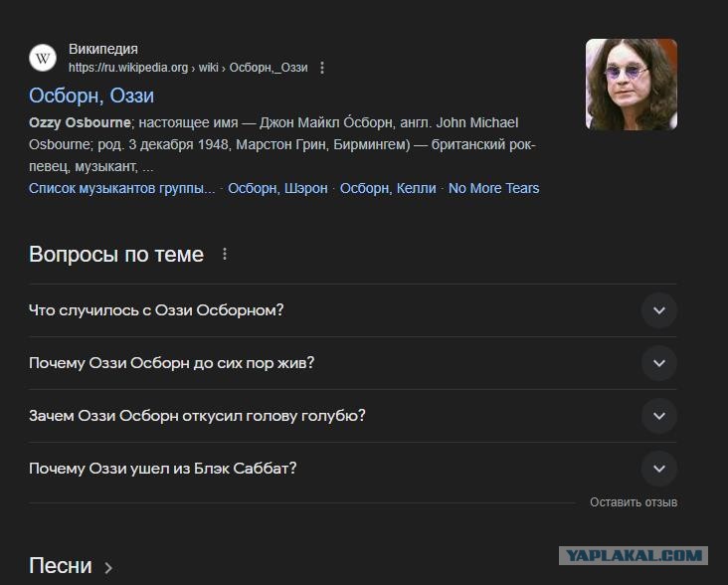Expand Почему Оззи ушел из Блэк Саббат chevron

click(x=658, y=469)
